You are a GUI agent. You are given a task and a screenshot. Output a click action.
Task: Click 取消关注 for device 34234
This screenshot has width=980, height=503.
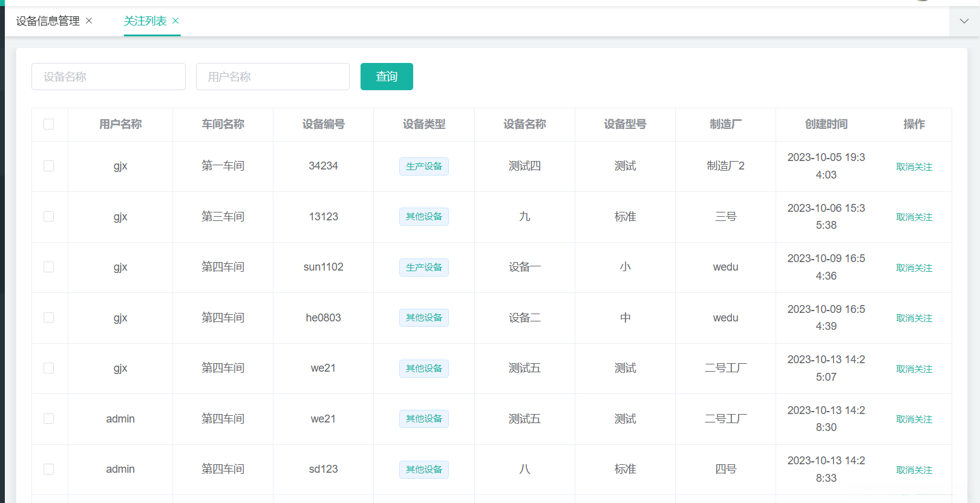click(x=913, y=166)
